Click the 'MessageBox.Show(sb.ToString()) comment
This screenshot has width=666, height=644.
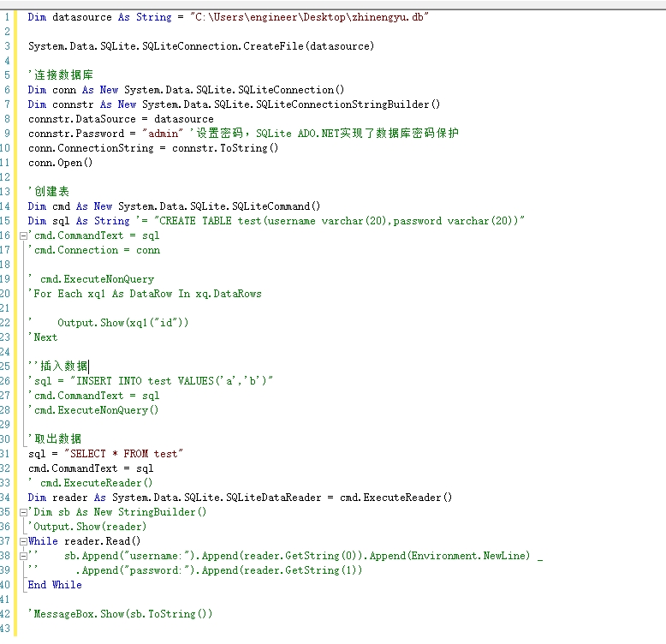pyautogui.click(x=120, y=614)
